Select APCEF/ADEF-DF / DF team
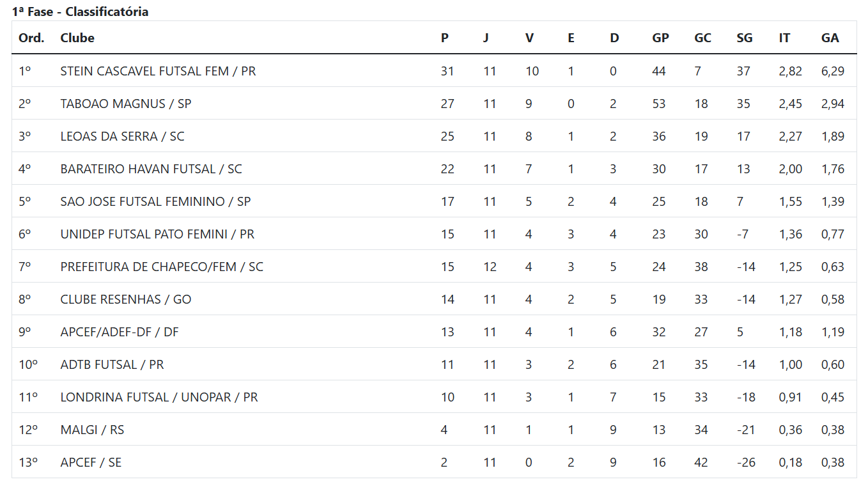868x491 pixels. (x=120, y=332)
